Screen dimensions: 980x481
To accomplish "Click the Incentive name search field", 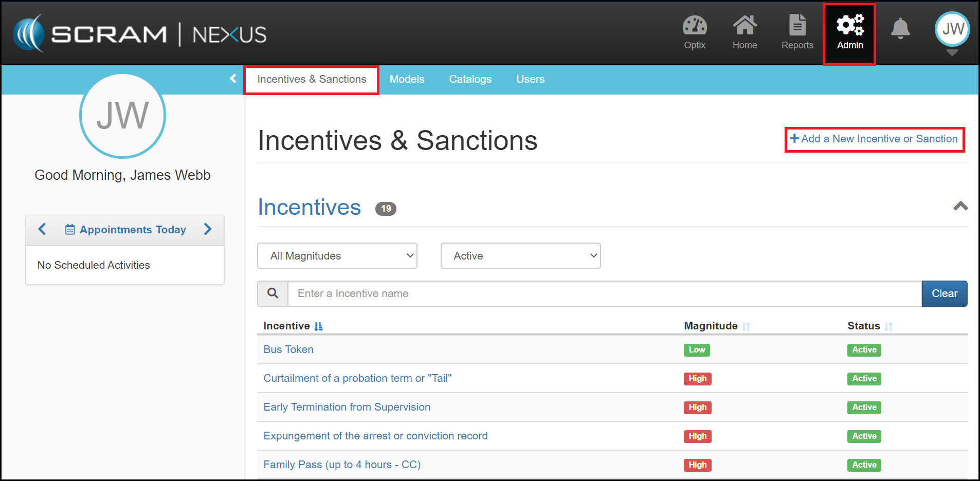I will coord(604,293).
